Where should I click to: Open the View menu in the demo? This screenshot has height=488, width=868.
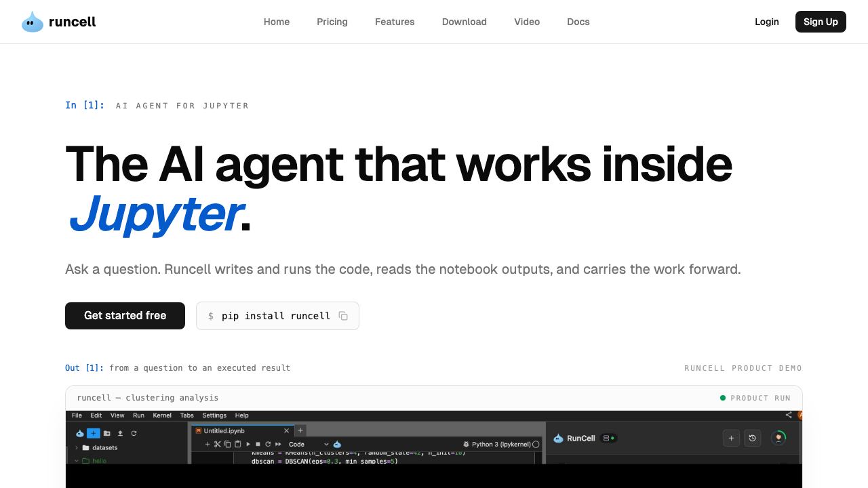(x=117, y=415)
